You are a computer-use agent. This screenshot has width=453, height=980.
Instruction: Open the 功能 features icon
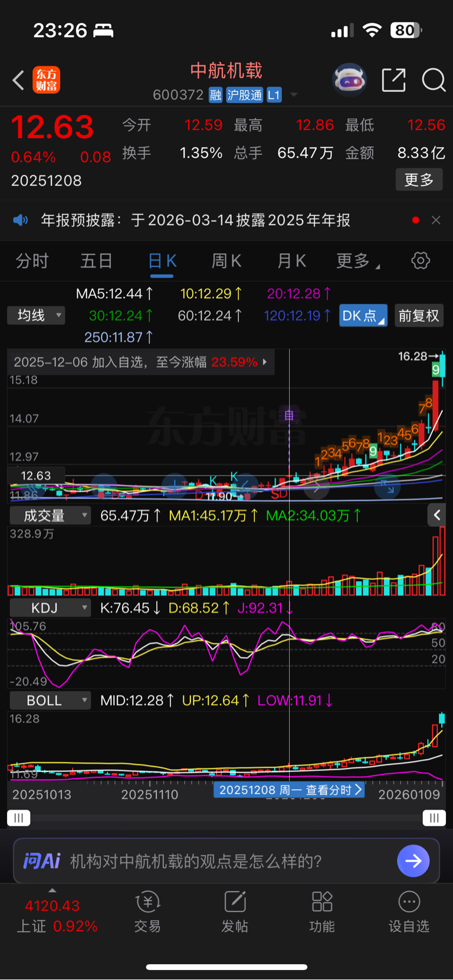pyautogui.click(x=322, y=912)
